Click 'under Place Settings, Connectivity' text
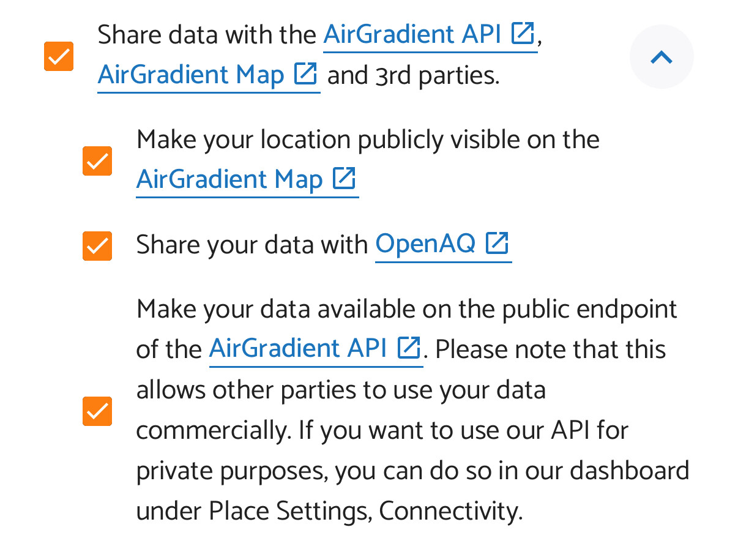This screenshot has height=560, width=738. pyautogui.click(x=329, y=512)
